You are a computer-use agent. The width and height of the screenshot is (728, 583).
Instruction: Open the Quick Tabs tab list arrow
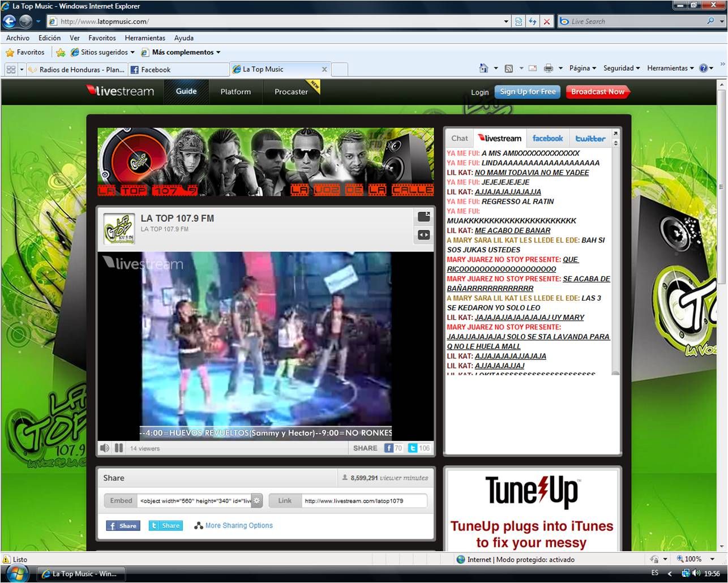click(22, 69)
